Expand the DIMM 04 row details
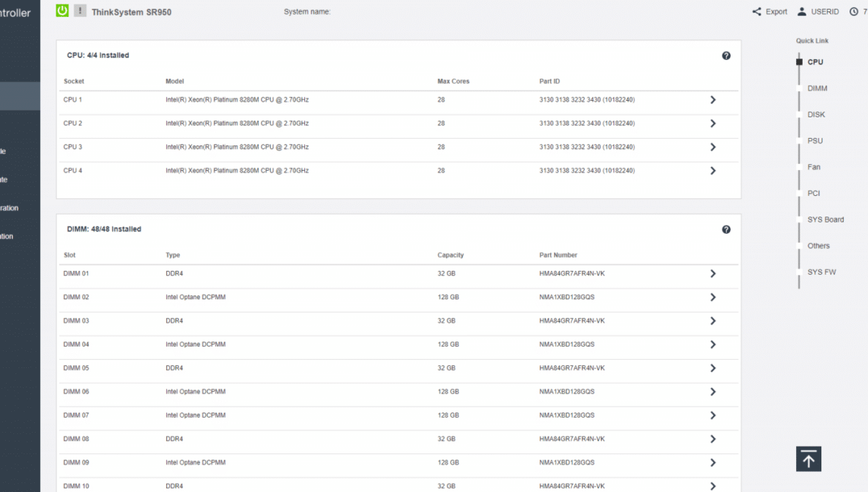Screen dimensions: 868x492 pyautogui.click(x=713, y=345)
